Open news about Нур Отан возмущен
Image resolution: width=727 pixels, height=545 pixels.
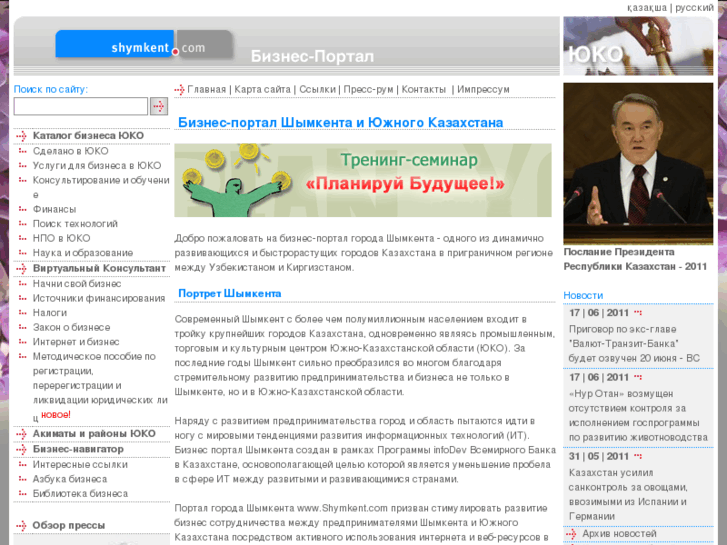[638, 416]
